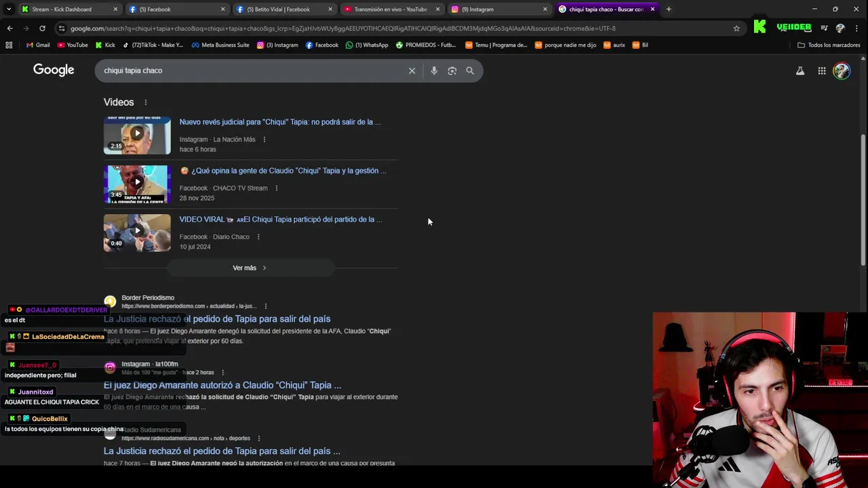
Task: Open more options for CHACO TV Stream video
Action: (x=277, y=188)
